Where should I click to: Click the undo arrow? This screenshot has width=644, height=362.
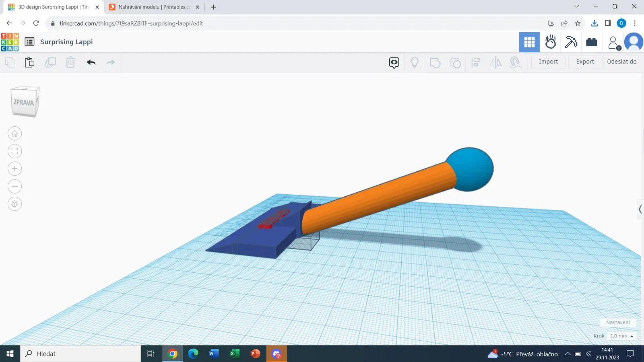(x=91, y=62)
